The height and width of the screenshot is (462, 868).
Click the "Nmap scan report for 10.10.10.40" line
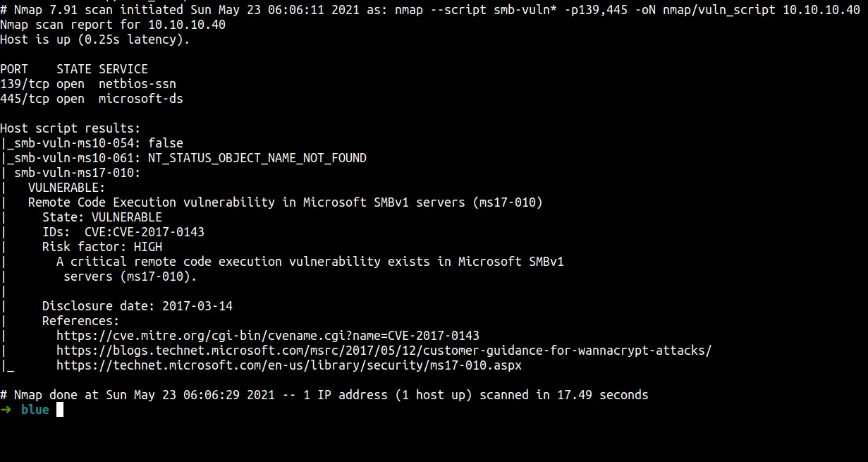pos(113,25)
